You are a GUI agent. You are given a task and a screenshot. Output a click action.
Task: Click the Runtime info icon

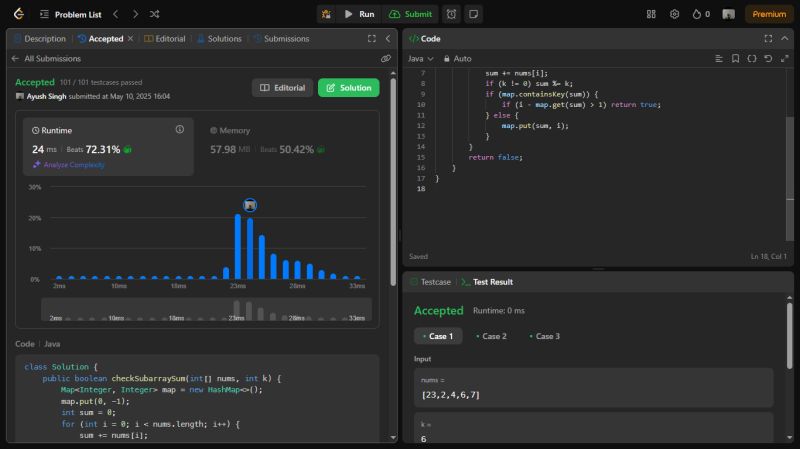tap(180, 130)
